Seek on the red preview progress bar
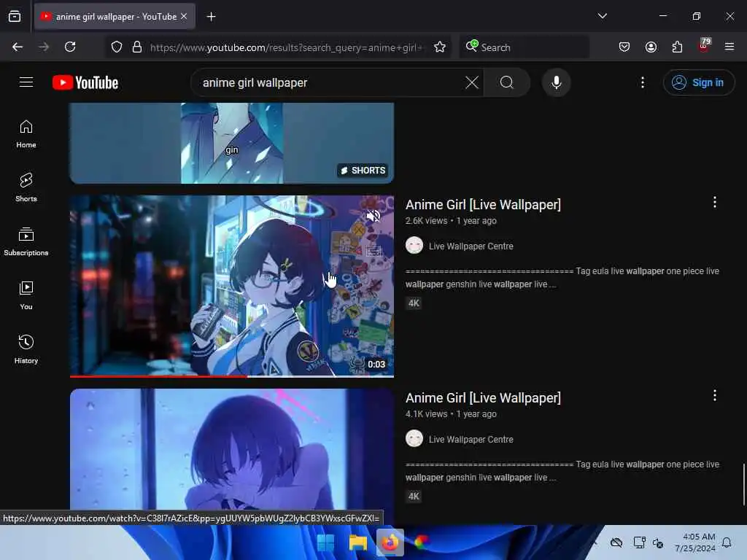Image resolution: width=747 pixels, height=560 pixels. pyautogui.click(x=231, y=376)
